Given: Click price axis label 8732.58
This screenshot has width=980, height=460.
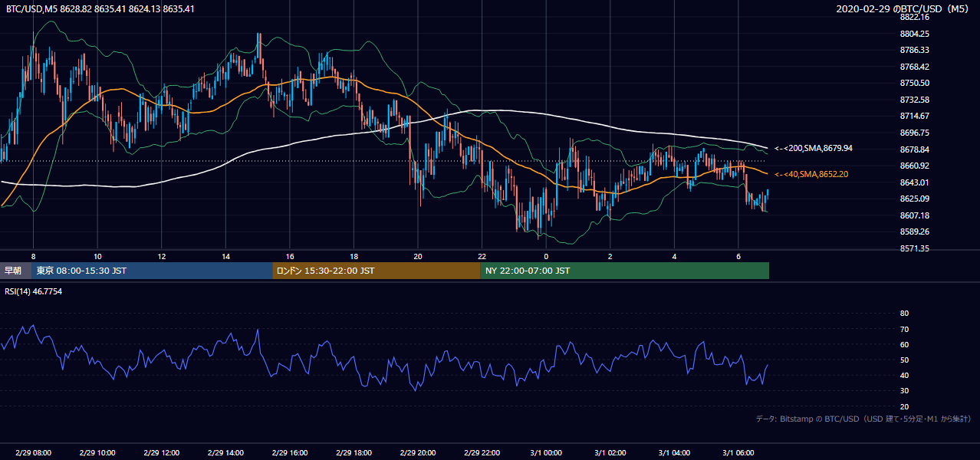Looking at the screenshot, I should [915, 100].
